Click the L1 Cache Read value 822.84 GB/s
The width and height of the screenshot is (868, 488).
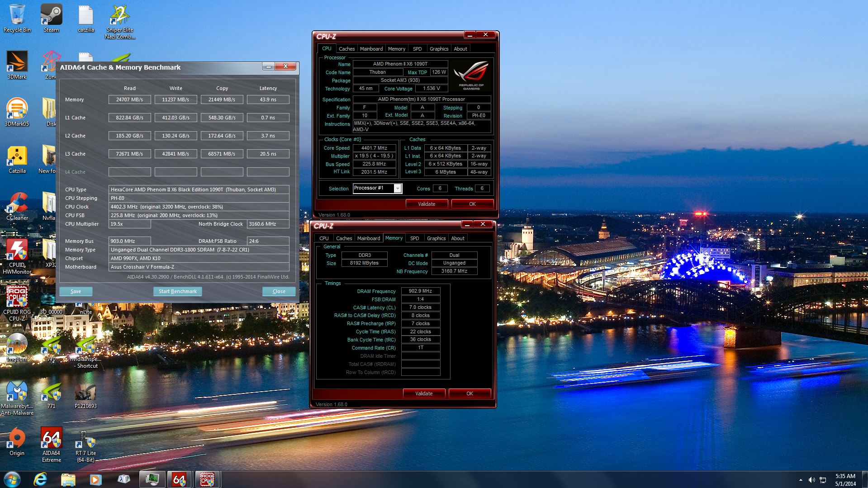pyautogui.click(x=130, y=118)
